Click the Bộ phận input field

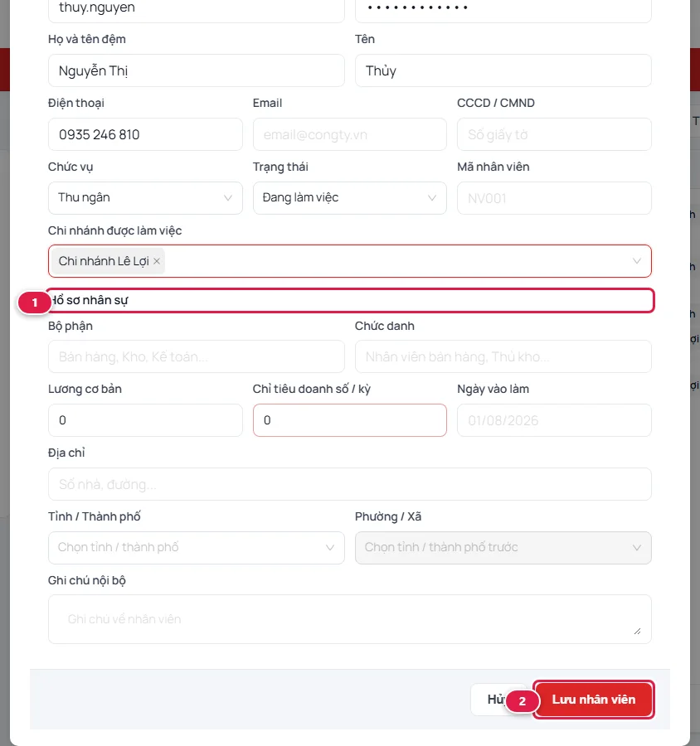(197, 356)
